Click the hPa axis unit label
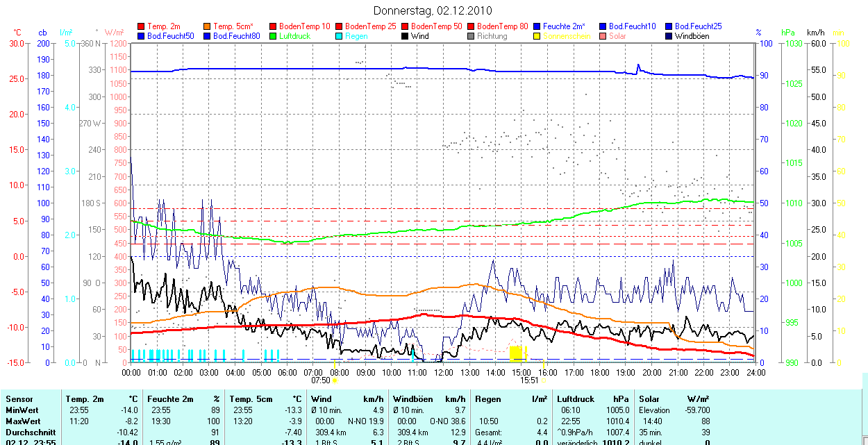 click(787, 33)
